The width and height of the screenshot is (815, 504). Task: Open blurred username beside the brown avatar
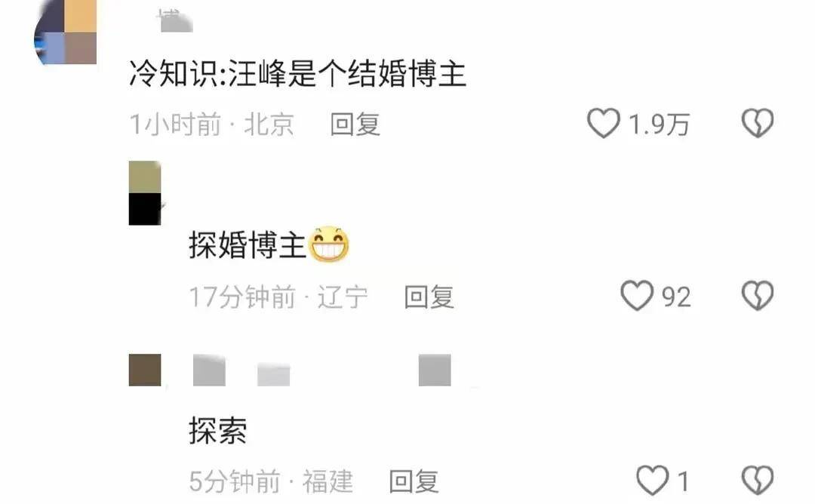[322, 370]
